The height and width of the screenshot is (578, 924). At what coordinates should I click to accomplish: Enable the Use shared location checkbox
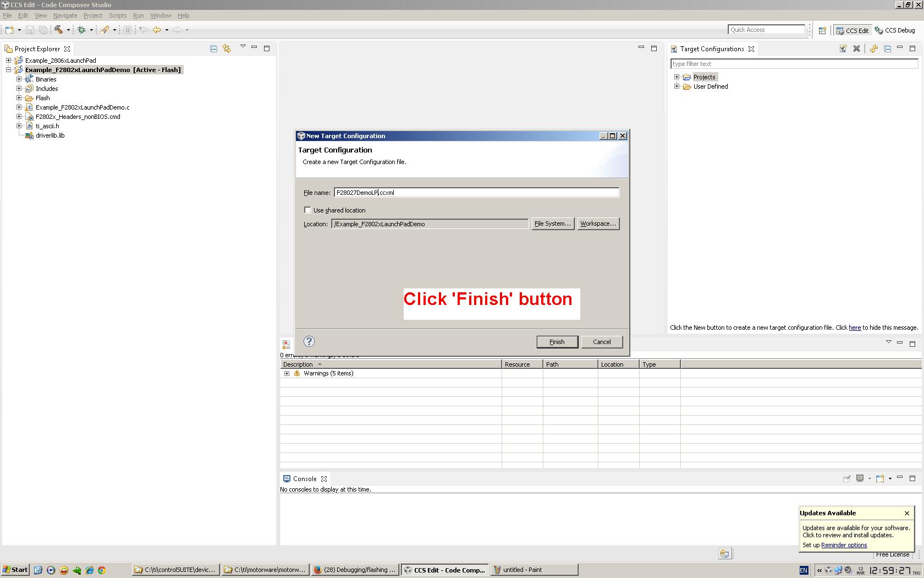307,210
